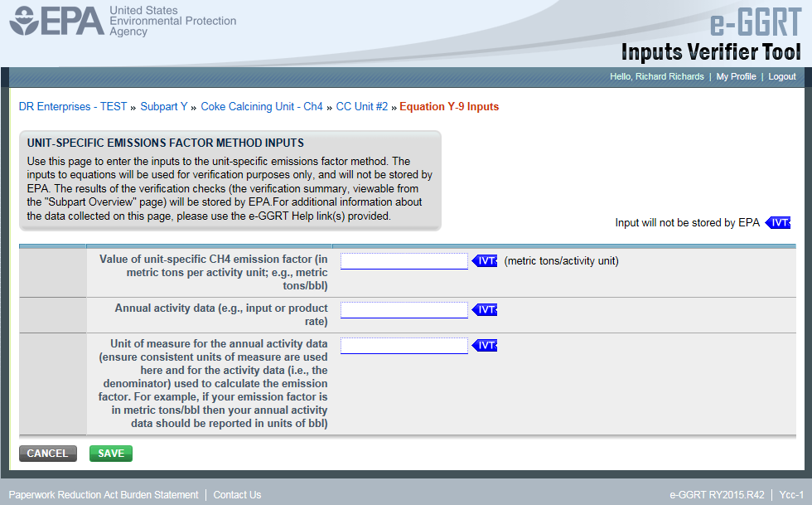Click the Unit-Specific Emissions Factor Method Inputs heading
This screenshot has height=505, width=812.
pos(166,143)
